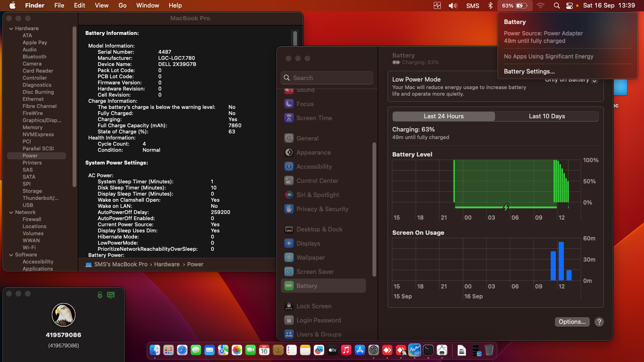Click the Search field in System Settings
644x362 pixels.
click(x=327, y=78)
